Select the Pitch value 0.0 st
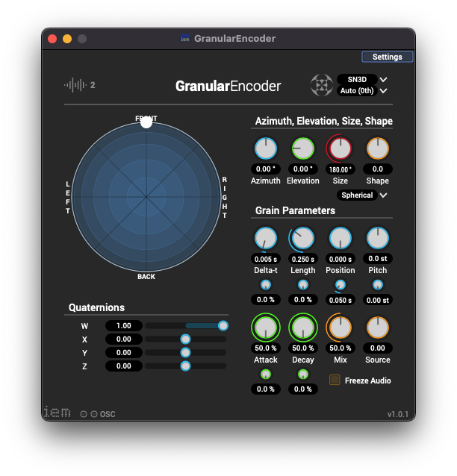457x476 pixels. pyautogui.click(x=378, y=259)
